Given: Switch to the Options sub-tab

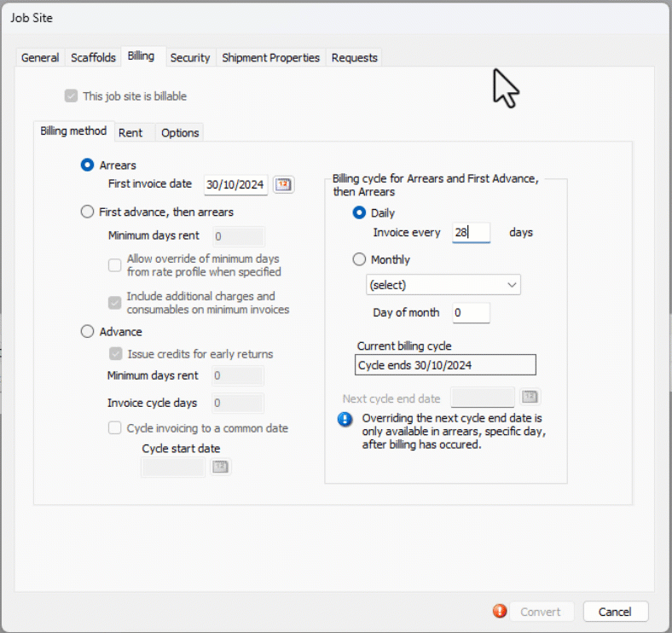Looking at the screenshot, I should tap(180, 132).
